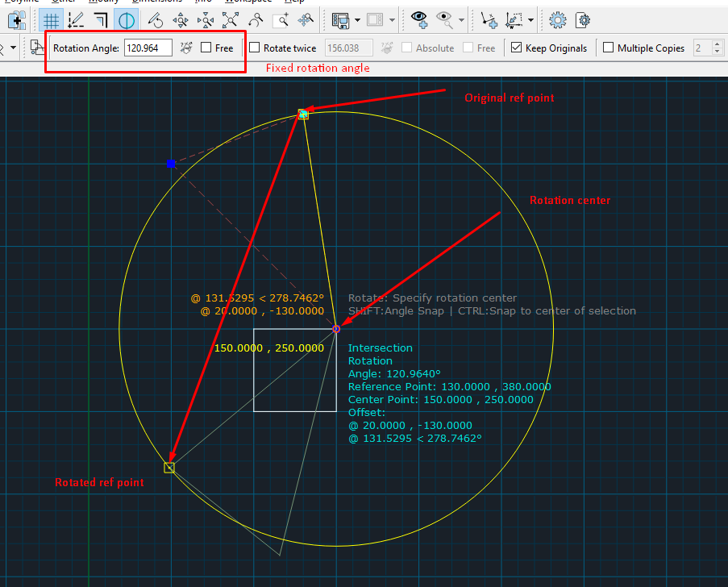Viewport: 728px width, 587px height.
Task: Open the drawing preferences document-gear icon
Action: [x=582, y=20]
